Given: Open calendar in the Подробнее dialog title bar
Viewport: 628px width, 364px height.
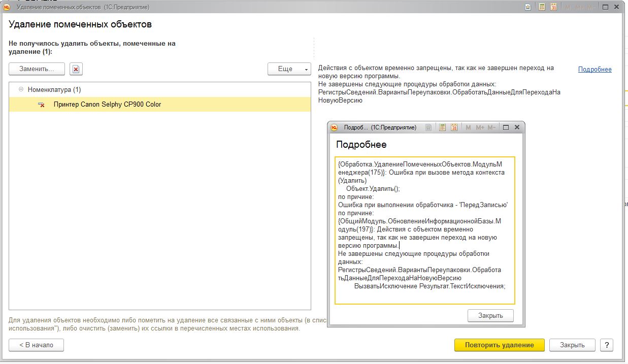Looking at the screenshot, I should coord(454,127).
